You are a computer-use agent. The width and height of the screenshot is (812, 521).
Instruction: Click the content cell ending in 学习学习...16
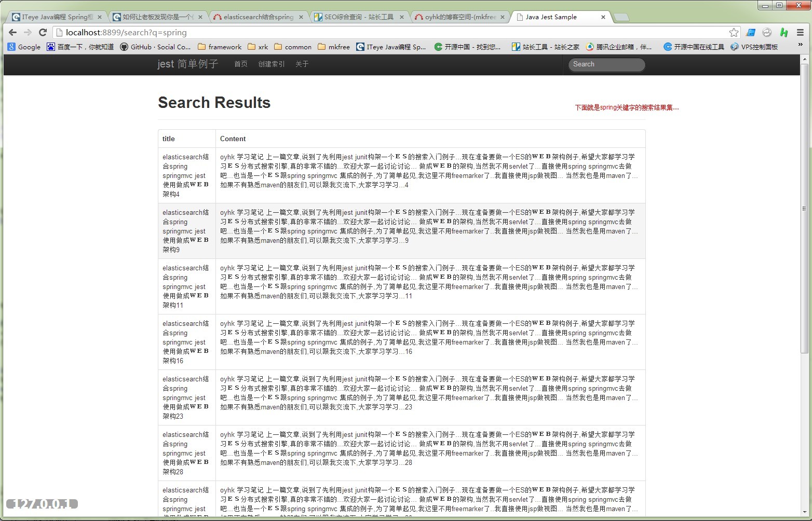coord(430,342)
